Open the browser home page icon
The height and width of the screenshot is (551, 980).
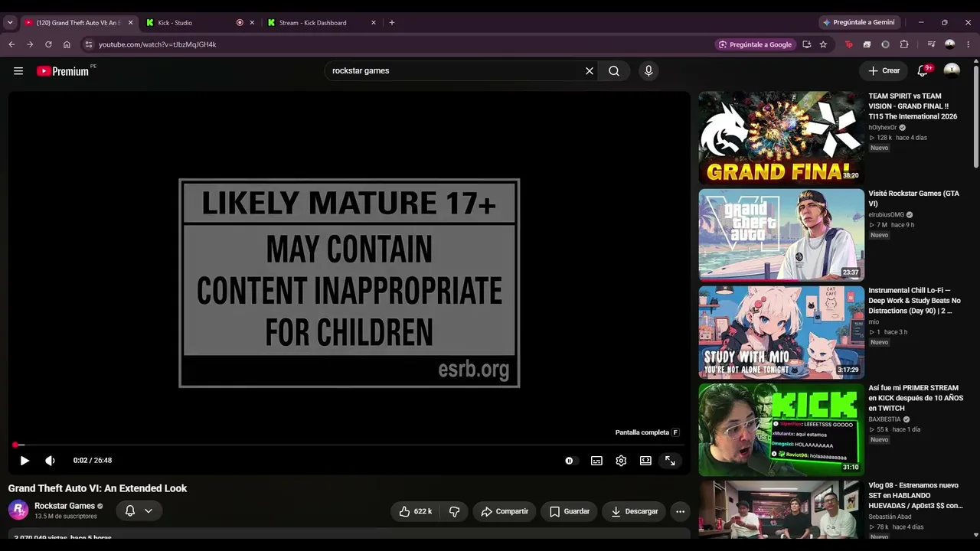(67, 44)
